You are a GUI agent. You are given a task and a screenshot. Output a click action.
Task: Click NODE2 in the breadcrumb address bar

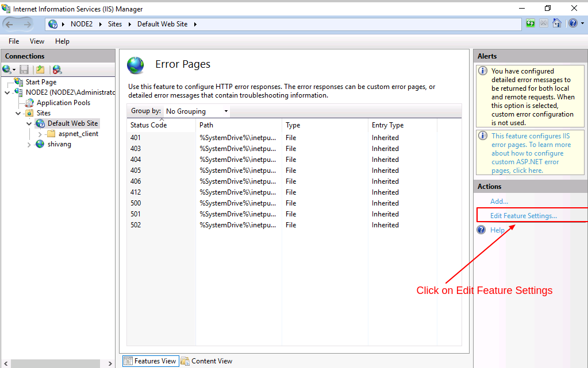click(82, 24)
